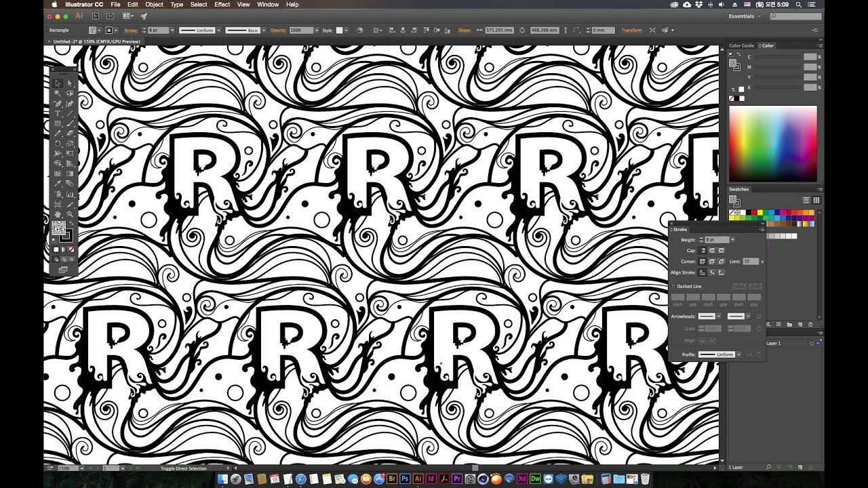The image size is (868, 488).
Task: Select the Eyedropper tool
Action: point(57,184)
